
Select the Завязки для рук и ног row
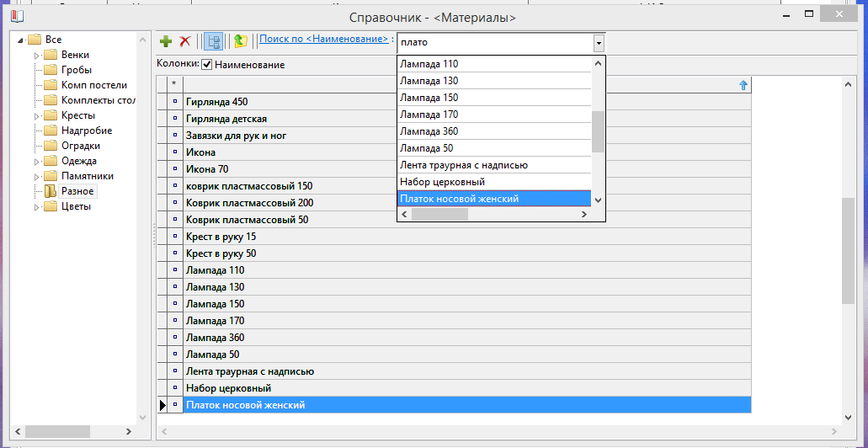coord(466,135)
